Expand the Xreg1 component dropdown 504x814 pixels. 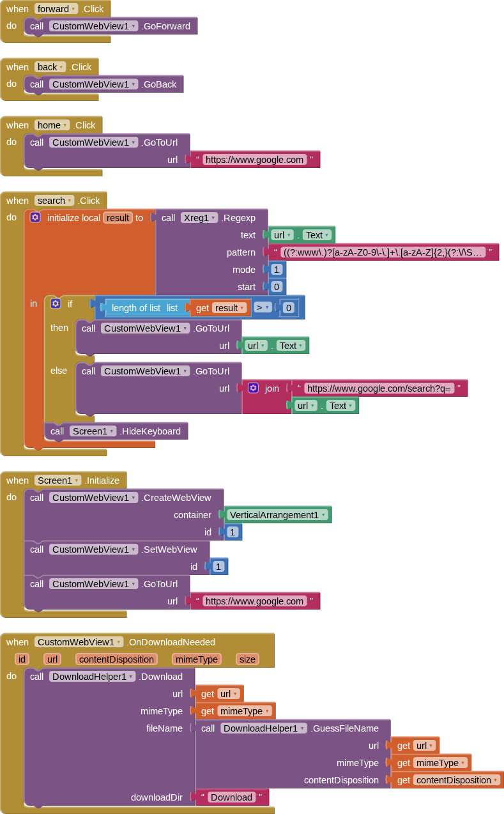(214, 218)
